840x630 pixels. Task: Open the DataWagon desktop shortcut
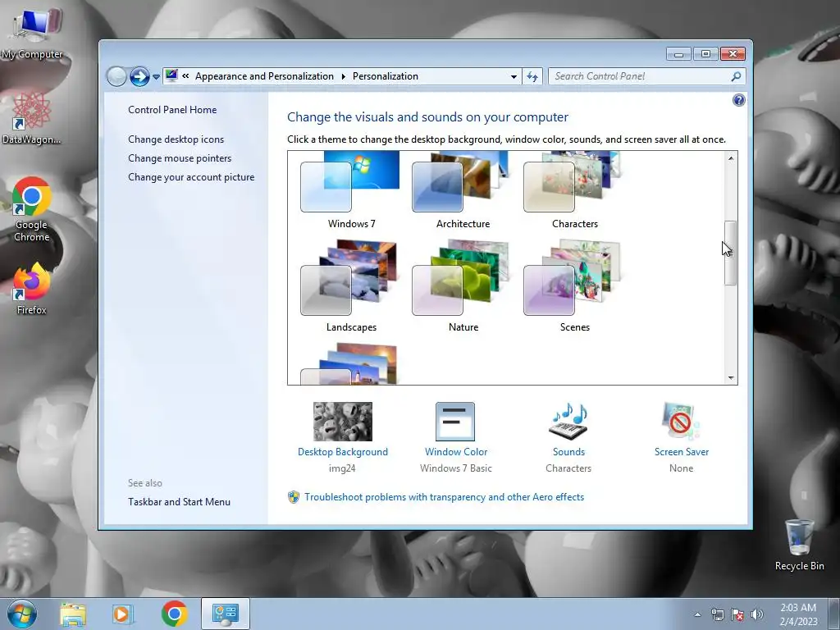click(x=31, y=118)
